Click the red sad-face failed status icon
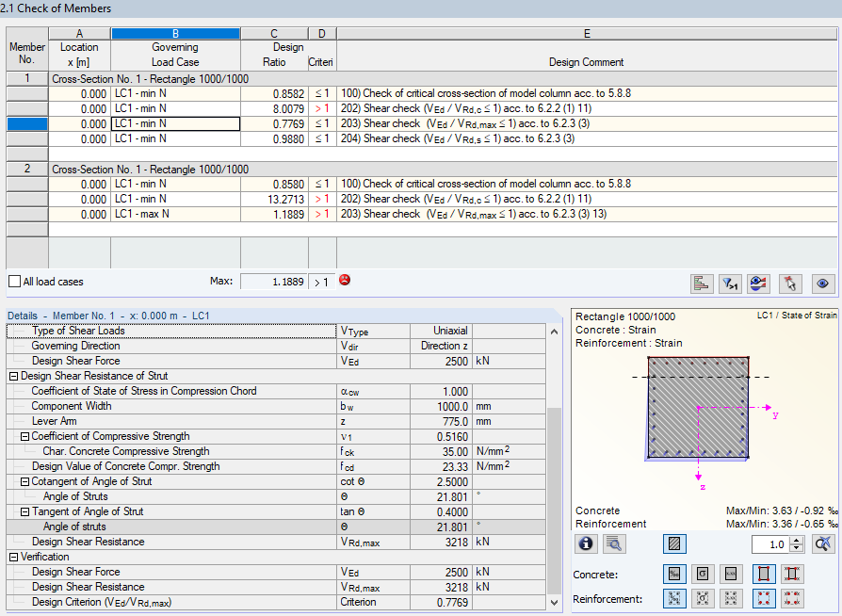The image size is (842, 616). [x=345, y=280]
